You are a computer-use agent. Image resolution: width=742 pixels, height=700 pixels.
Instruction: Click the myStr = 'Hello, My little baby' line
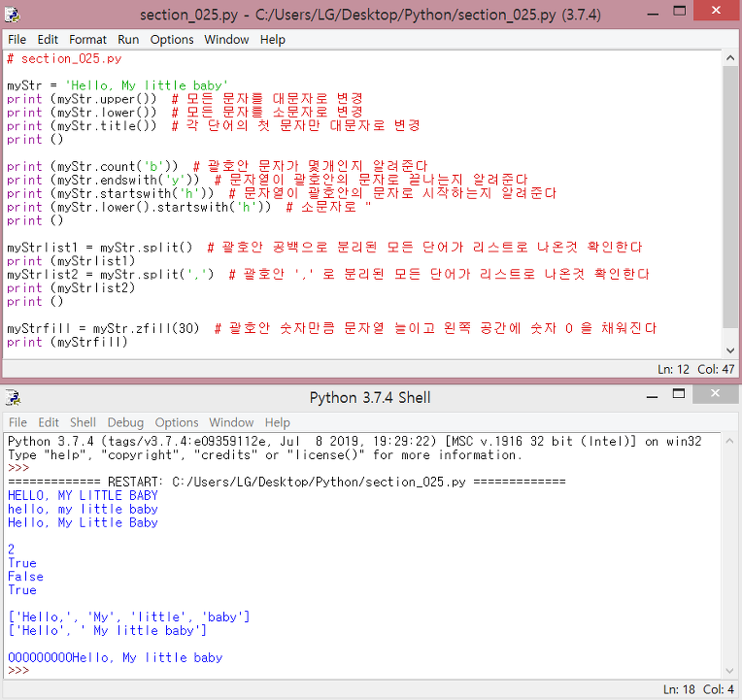click(118, 85)
